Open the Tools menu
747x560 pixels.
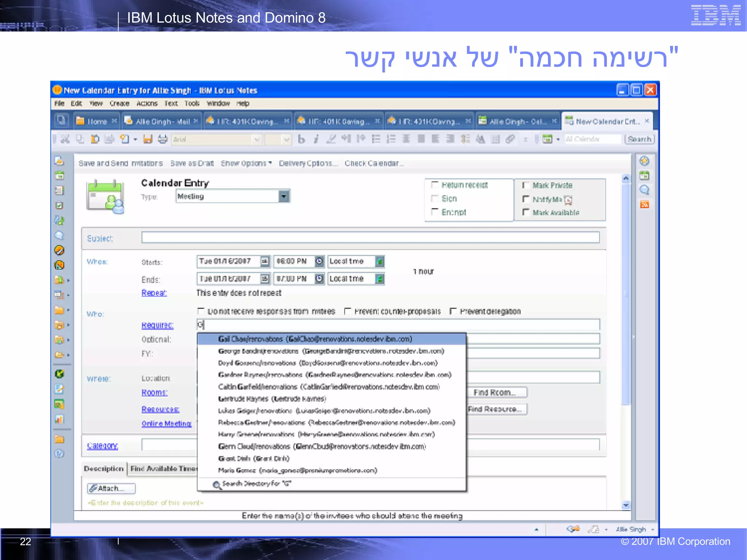click(192, 103)
